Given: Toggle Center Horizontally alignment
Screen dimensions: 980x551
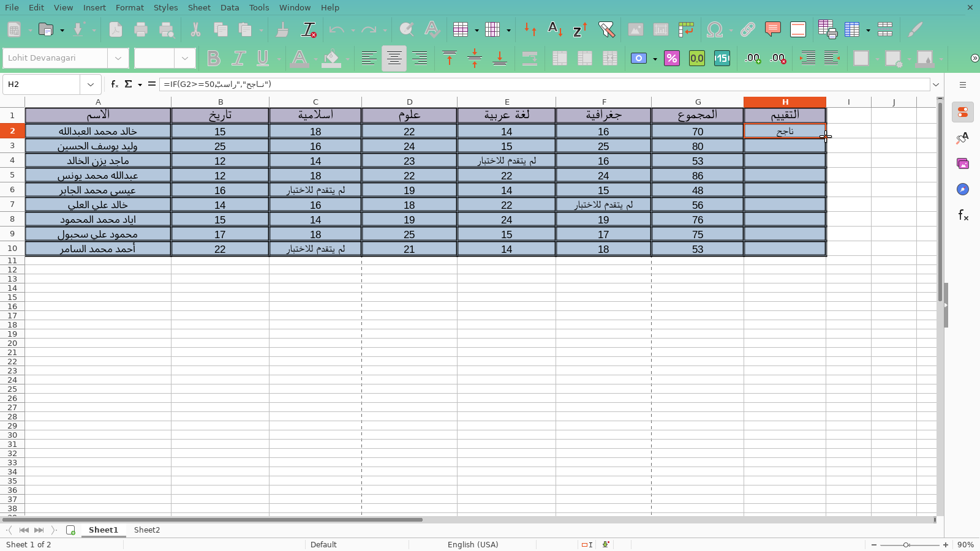Looking at the screenshot, I should click(x=394, y=58).
